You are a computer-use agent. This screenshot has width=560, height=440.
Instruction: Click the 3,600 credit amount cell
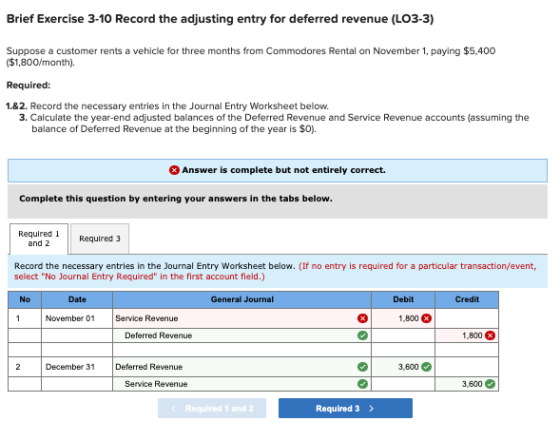pos(467,384)
